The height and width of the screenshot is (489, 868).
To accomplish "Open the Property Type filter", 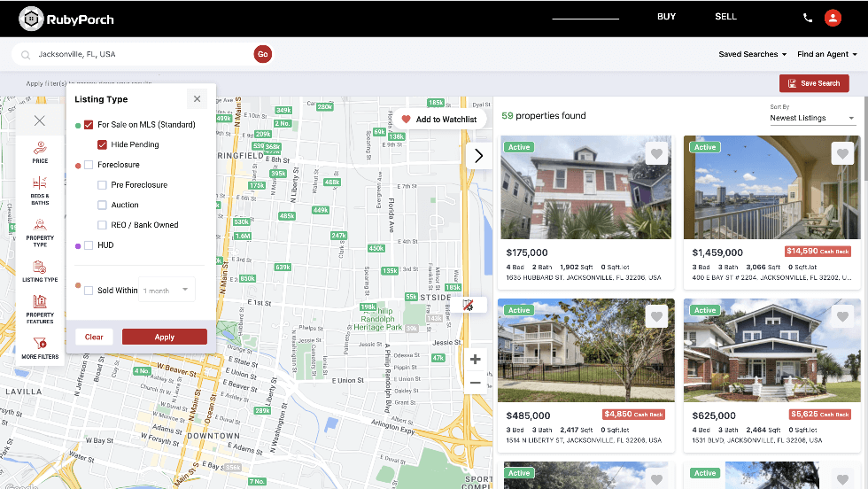I will click(40, 233).
